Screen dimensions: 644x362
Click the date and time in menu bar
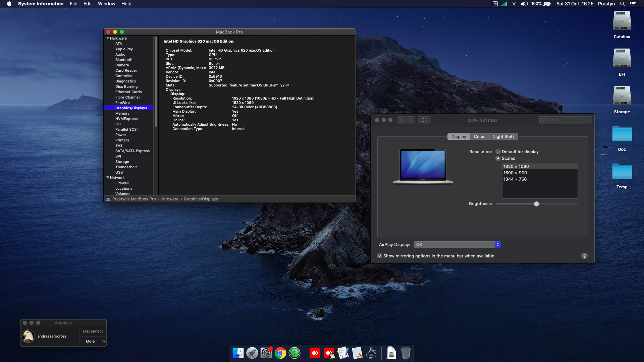[575, 4]
